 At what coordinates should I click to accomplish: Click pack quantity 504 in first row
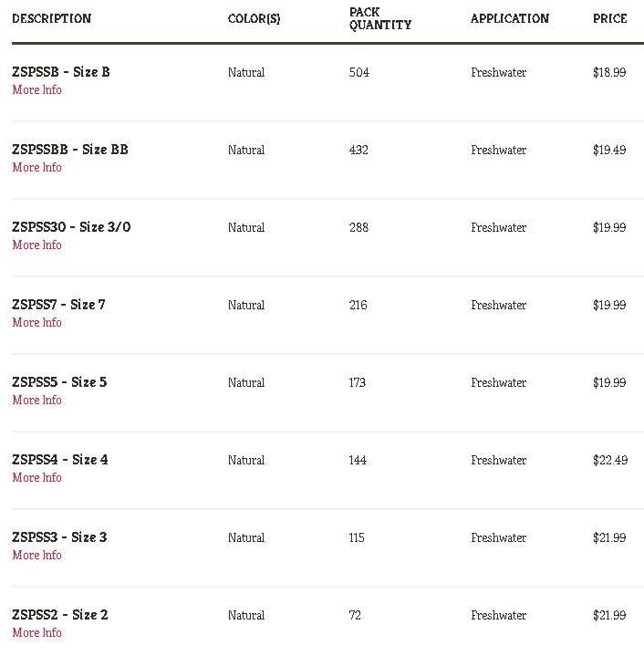[359, 72]
